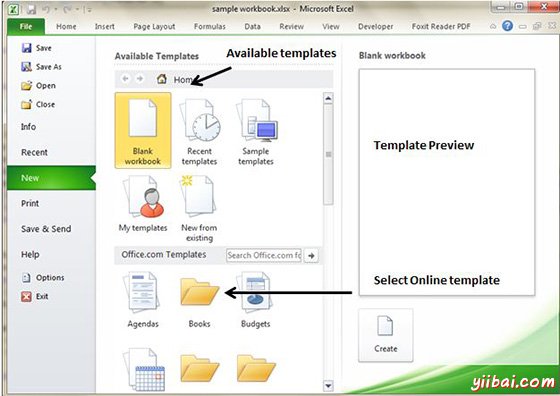Switch to the Review tab

point(291,26)
